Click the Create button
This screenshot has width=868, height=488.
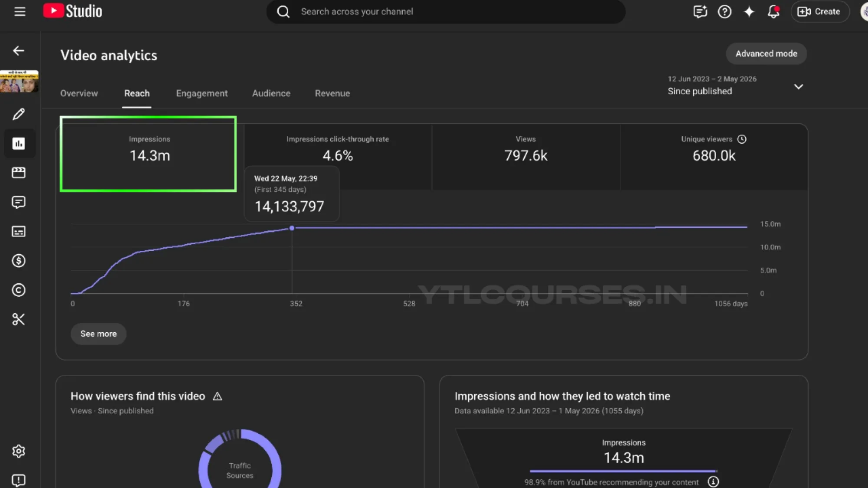pos(819,12)
